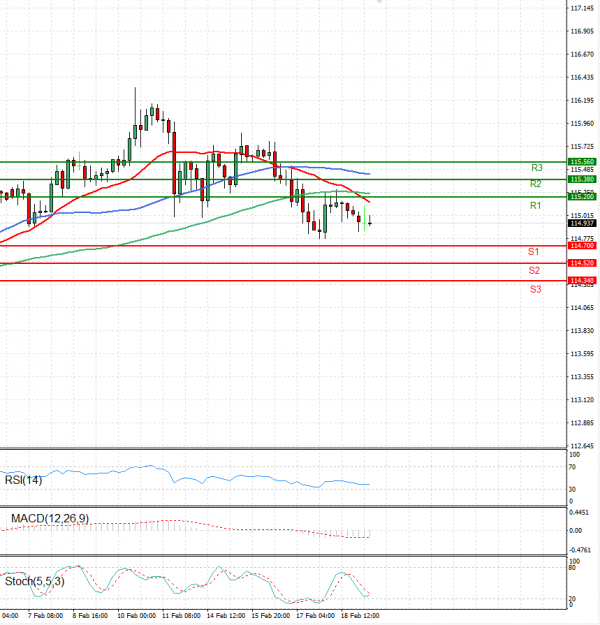This screenshot has width=600, height=625.
Task: Click the 116.670 price axis value
Action: (x=582, y=54)
